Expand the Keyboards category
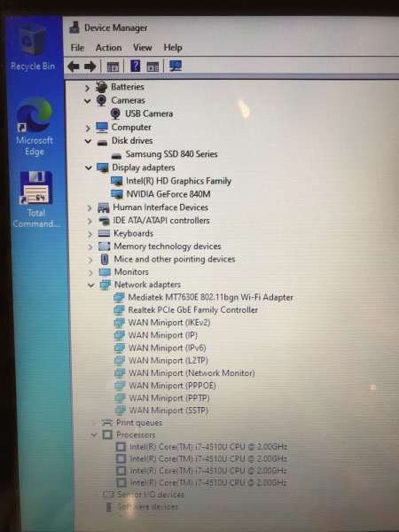 (x=90, y=234)
